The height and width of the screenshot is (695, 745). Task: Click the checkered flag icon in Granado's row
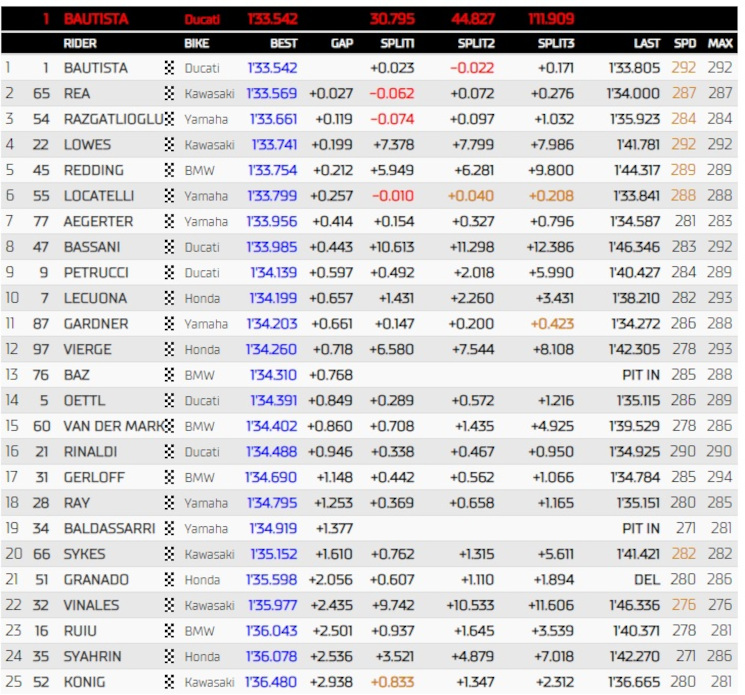[x=169, y=580]
